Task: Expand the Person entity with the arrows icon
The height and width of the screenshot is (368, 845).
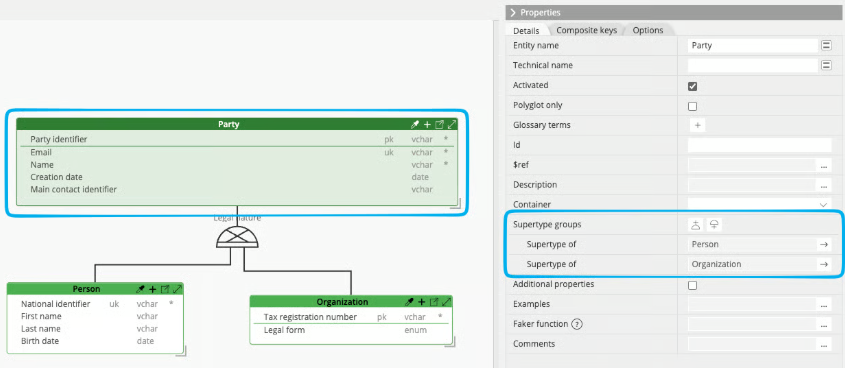Action: (x=177, y=289)
